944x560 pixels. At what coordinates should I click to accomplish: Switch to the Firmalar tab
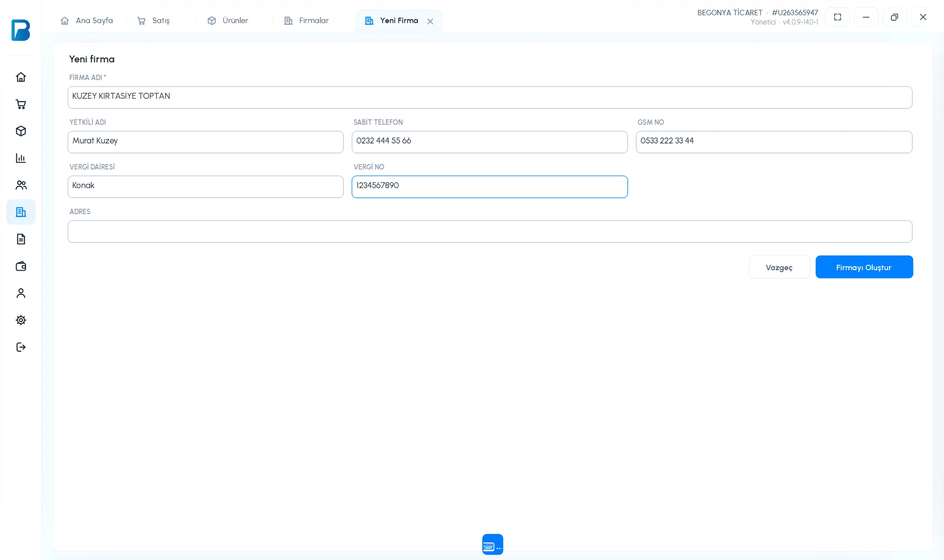(x=307, y=21)
